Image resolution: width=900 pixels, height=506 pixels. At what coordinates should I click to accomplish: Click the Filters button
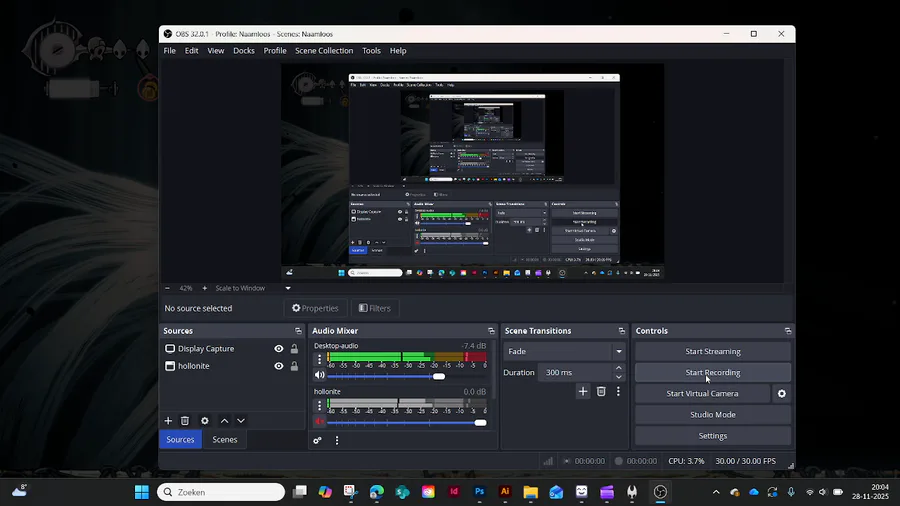(x=375, y=308)
